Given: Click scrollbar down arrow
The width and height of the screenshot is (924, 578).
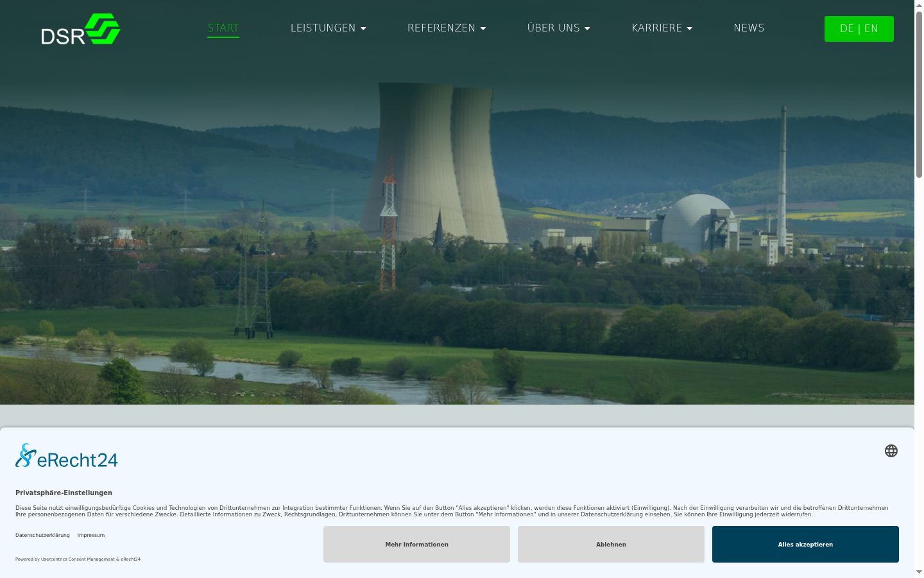Looking at the screenshot, I should click(x=919, y=572).
